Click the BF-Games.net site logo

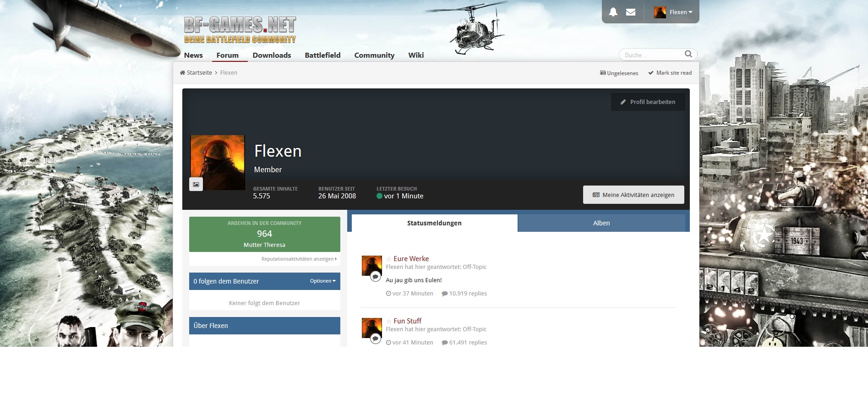[240, 30]
